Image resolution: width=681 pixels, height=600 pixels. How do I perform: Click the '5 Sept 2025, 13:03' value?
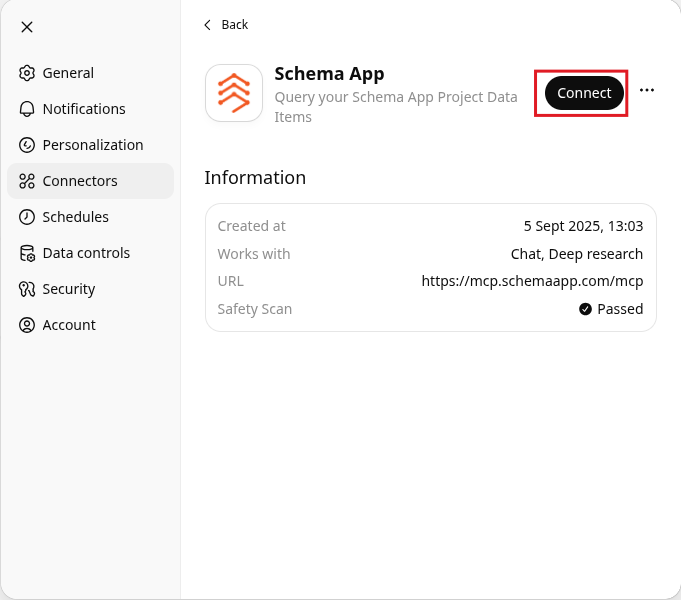tap(583, 226)
